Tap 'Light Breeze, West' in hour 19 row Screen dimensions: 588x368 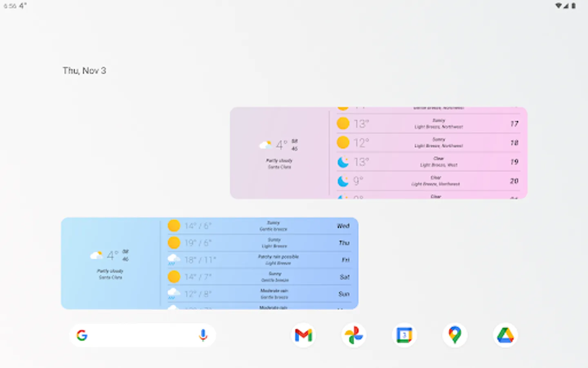(439, 165)
